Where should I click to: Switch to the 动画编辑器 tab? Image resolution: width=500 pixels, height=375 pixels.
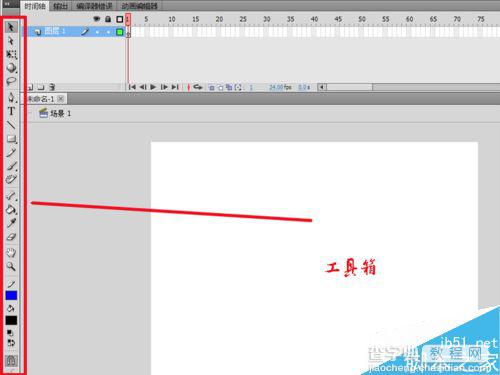(139, 6)
